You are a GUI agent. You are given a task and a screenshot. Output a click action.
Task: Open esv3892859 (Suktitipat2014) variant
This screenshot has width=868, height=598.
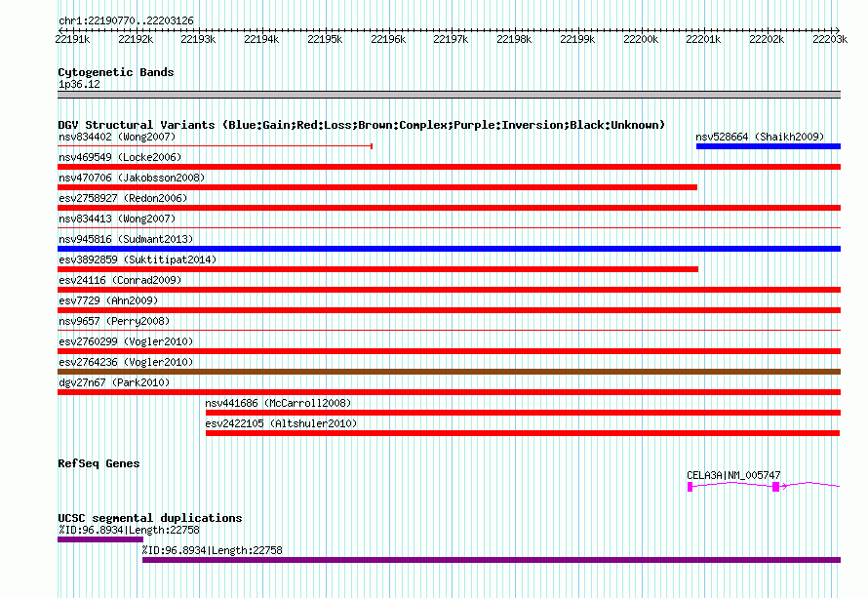pyautogui.click(x=138, y=259)
